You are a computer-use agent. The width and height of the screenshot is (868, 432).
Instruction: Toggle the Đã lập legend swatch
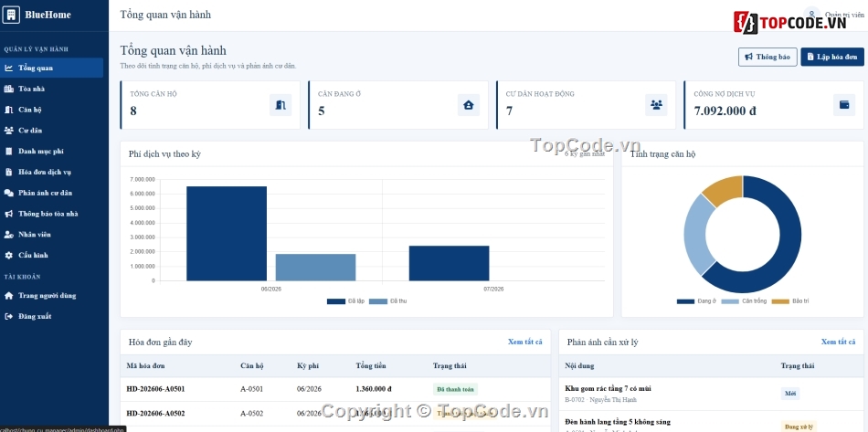[x=336, y=301]
